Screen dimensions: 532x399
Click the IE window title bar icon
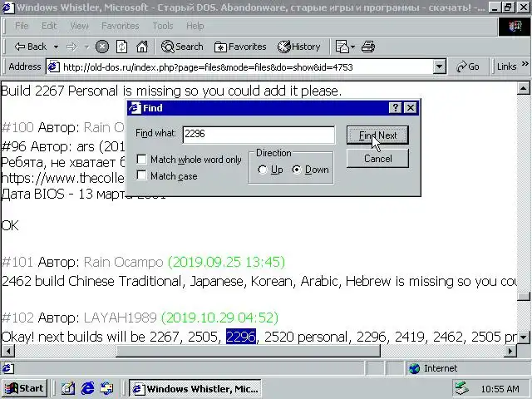(x=8, y=7)
